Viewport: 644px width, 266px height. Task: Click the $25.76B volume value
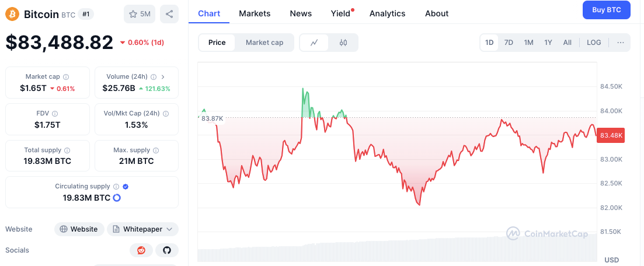[x=119, y=88]
